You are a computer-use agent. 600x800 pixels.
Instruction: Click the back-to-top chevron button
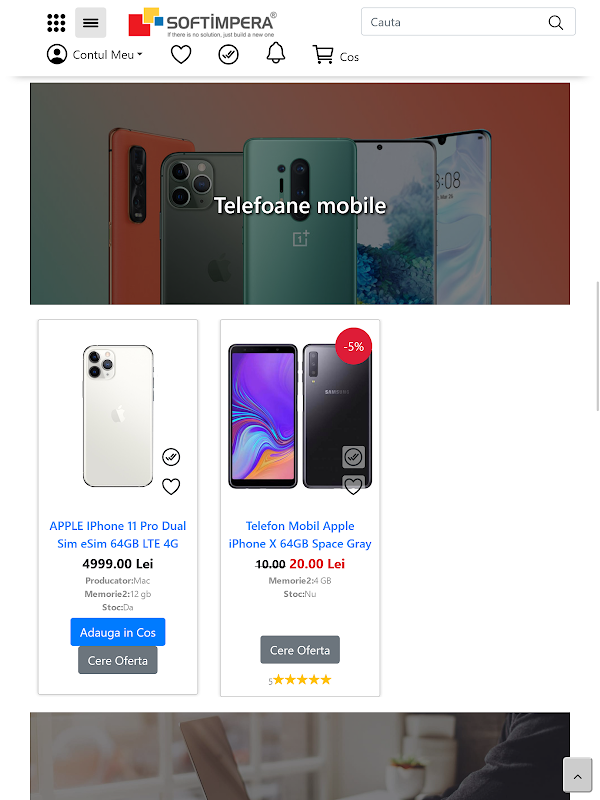tap(578, 776)
